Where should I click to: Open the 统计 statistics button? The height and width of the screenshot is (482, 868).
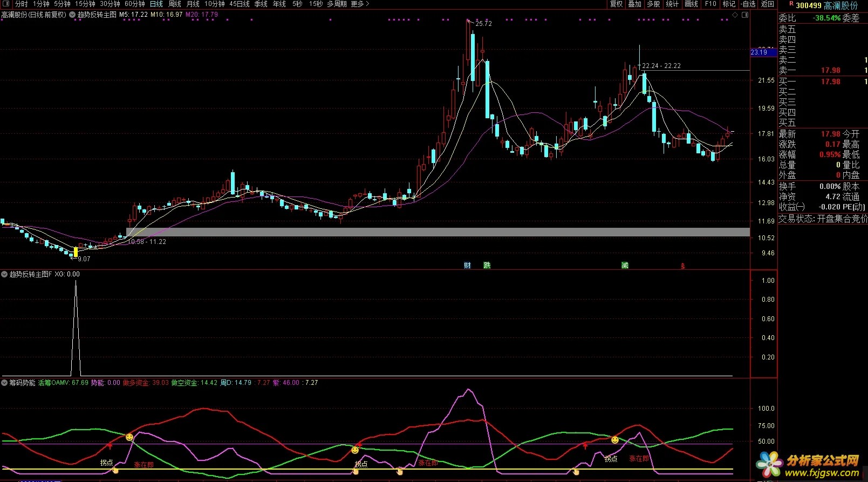point(672,4)
